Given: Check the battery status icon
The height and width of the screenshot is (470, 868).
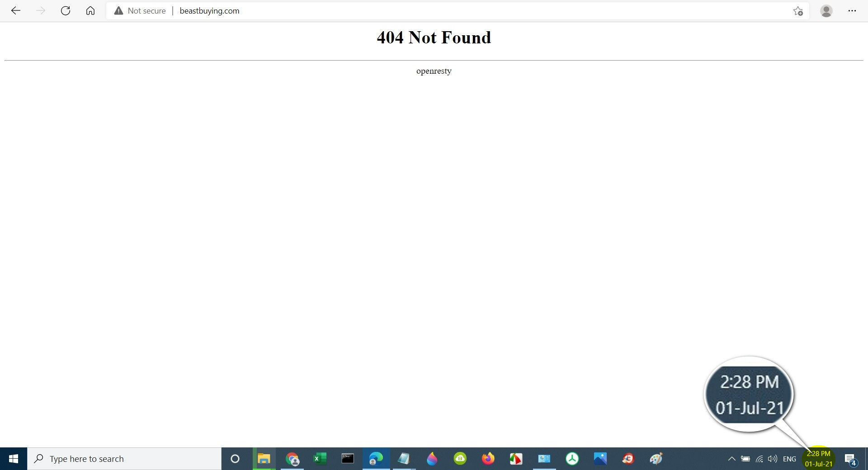Looking at the screenshot, I should pyautogui.click(x=745, y=459).
